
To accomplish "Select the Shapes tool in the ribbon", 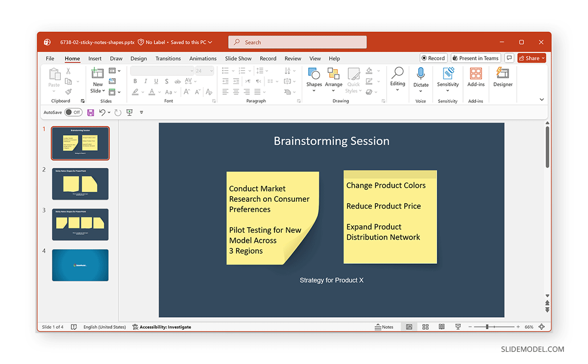I will point(314,78).
